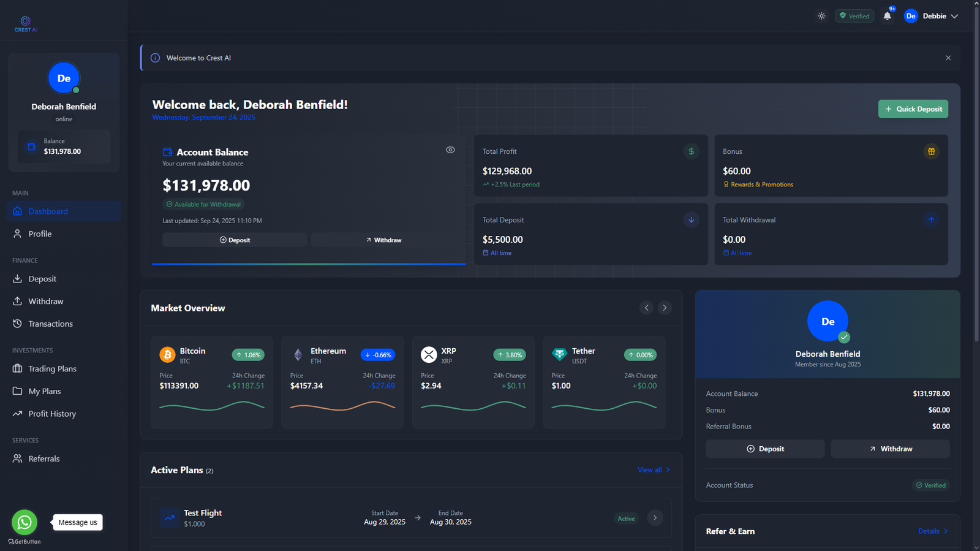This screenshot has width=980, height=551.
Task: Dismiss the Welcome to Crest AI banner
Action: [x=948, y=58]
